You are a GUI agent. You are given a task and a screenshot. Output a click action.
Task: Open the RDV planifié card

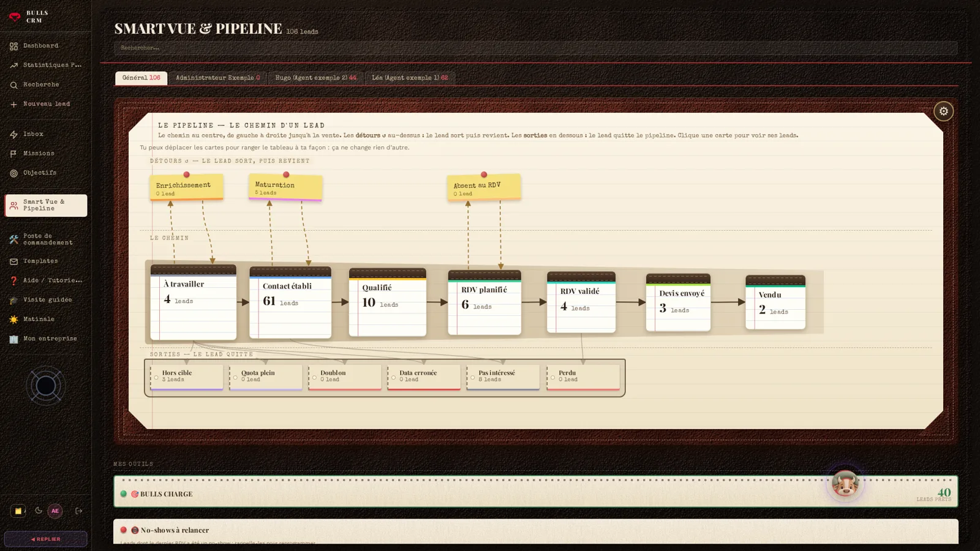[484, 302]
